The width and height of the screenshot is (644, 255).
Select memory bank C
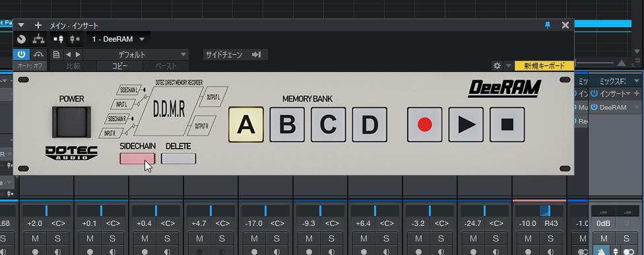coord(328,125)
